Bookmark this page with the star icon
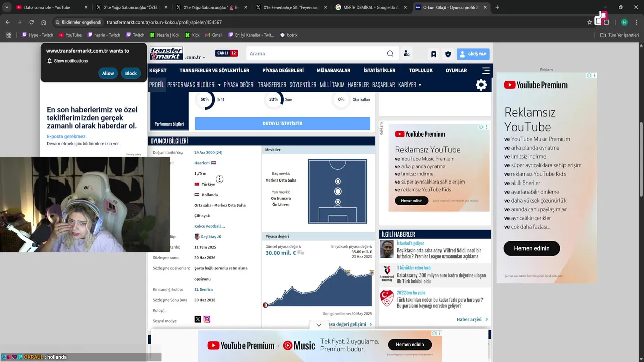Viewport: 644px width, 362px height. pyautogui.click(x=590, y=22)
